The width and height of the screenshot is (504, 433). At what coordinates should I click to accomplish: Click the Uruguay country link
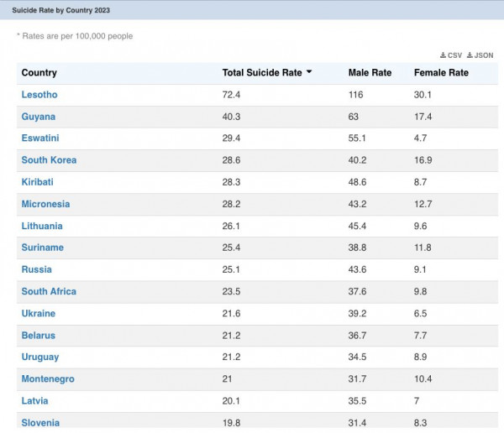[x=39, y=357]
